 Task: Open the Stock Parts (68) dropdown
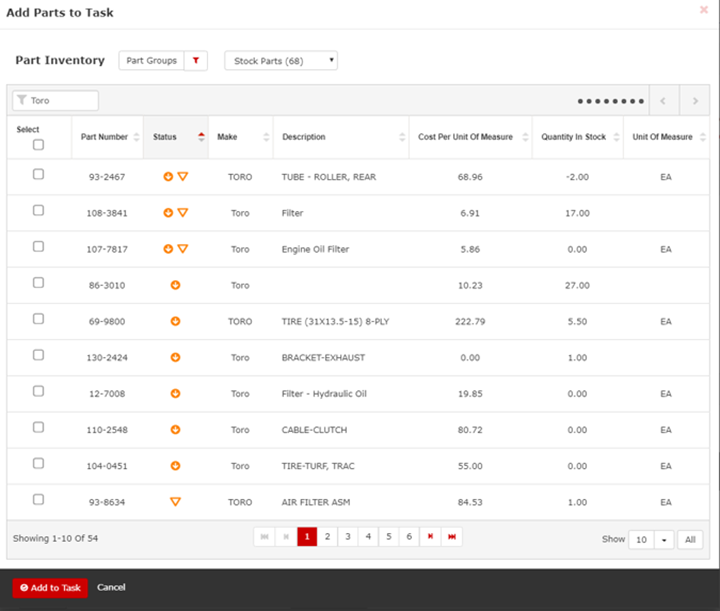tap(281, 61)
